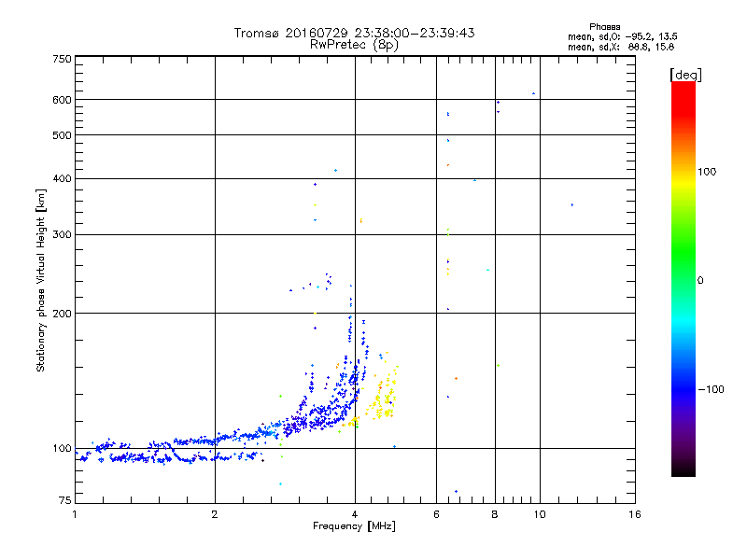Click the colorbar '0' tick label

tap(699, 281)
